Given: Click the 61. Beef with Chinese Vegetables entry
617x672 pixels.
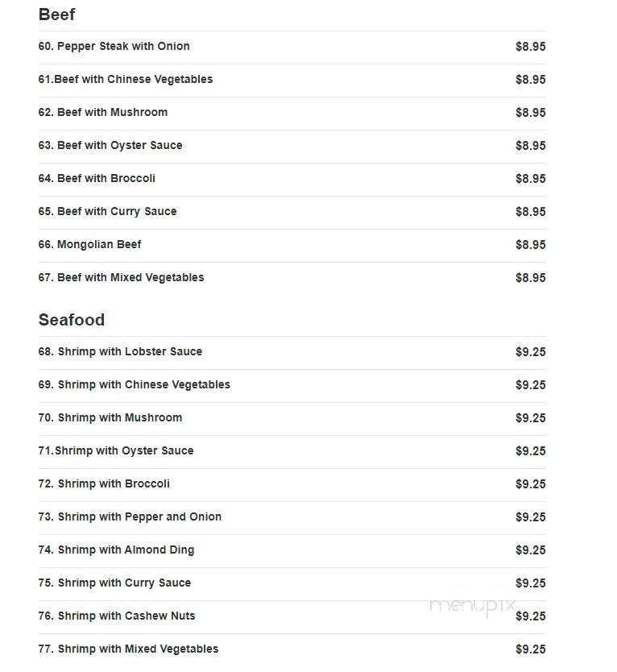Looking at the screenshot, I should [292, 80].
